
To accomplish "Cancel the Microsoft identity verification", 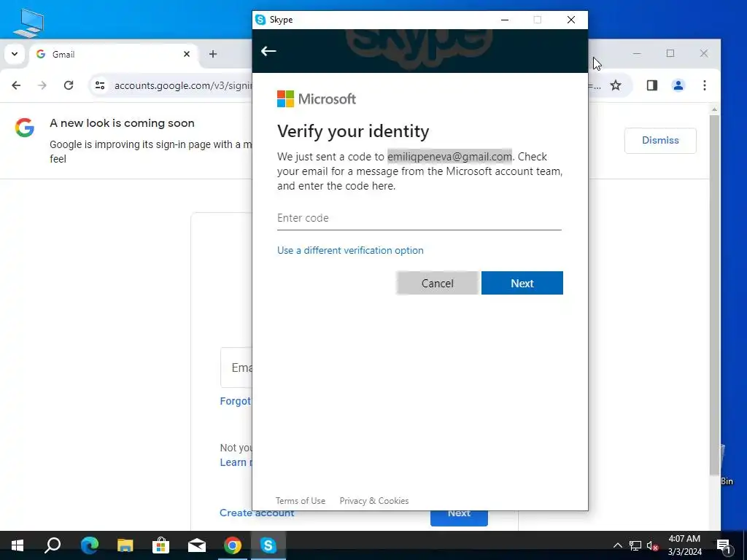I will (438, 284).
